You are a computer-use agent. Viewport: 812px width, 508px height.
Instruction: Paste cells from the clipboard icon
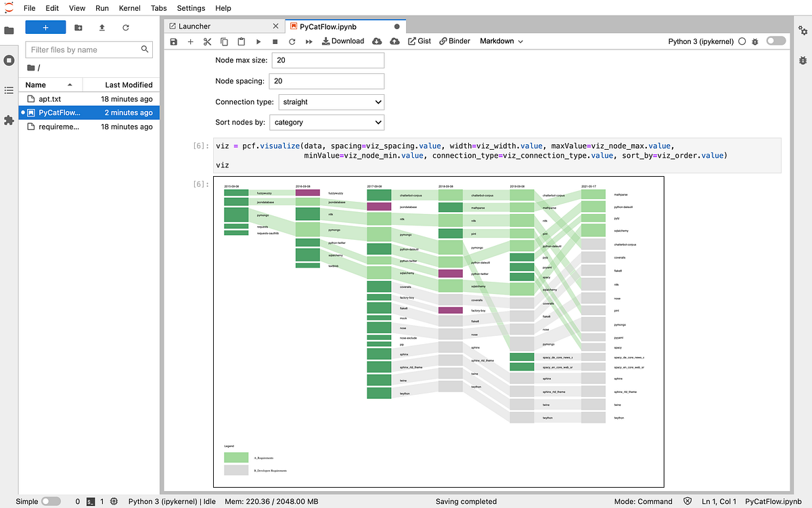[x=241, y=41]
